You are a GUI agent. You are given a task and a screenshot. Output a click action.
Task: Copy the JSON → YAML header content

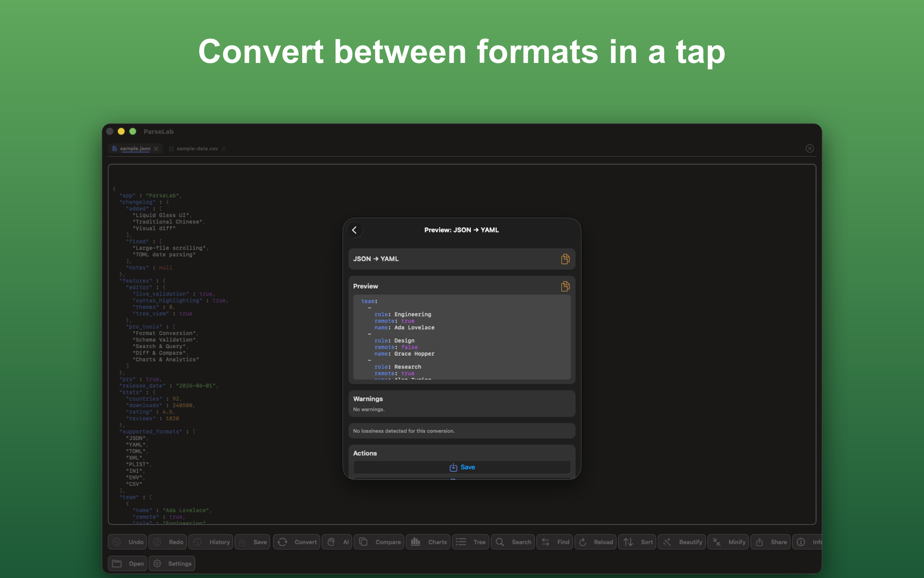click(565, 259)
